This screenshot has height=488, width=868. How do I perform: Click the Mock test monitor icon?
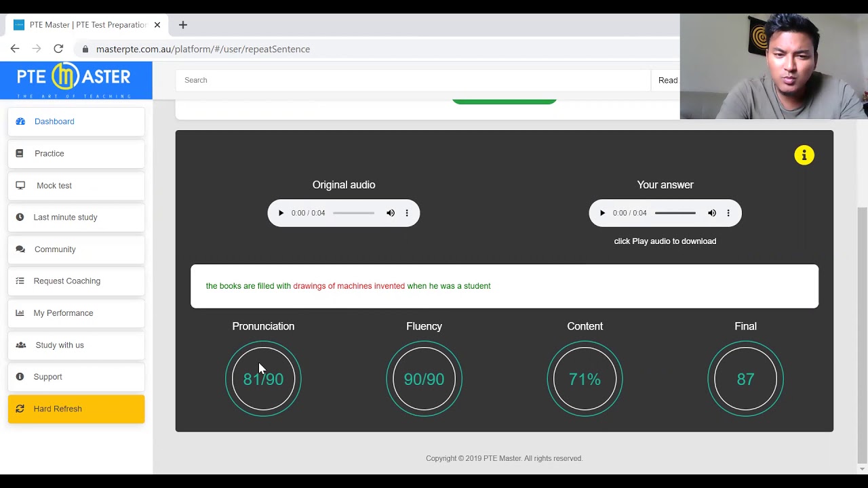20,185
